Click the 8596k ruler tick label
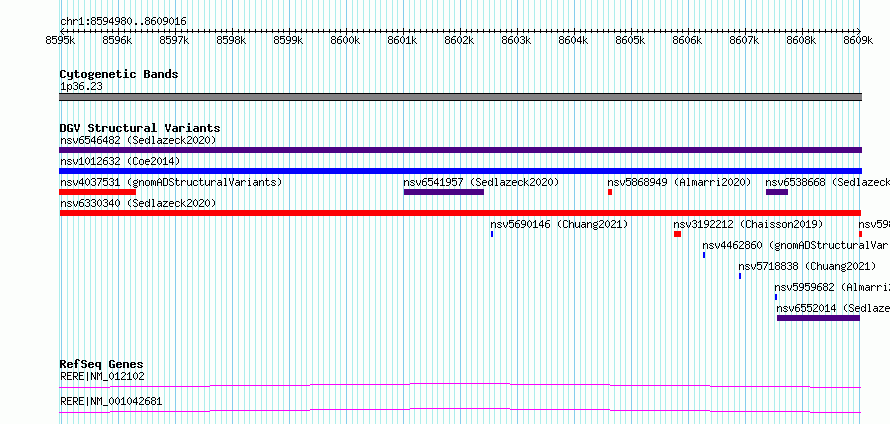The image size is (890, 424). pos(117,41)
